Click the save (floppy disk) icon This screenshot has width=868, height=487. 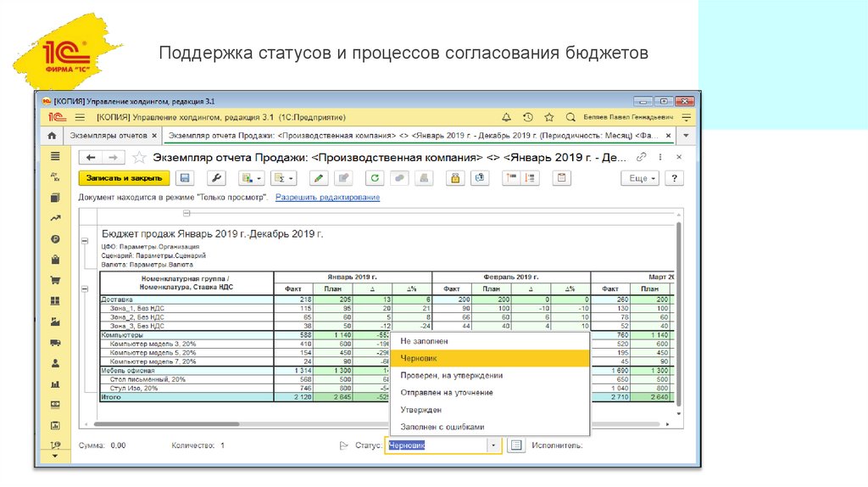[186, 178]
